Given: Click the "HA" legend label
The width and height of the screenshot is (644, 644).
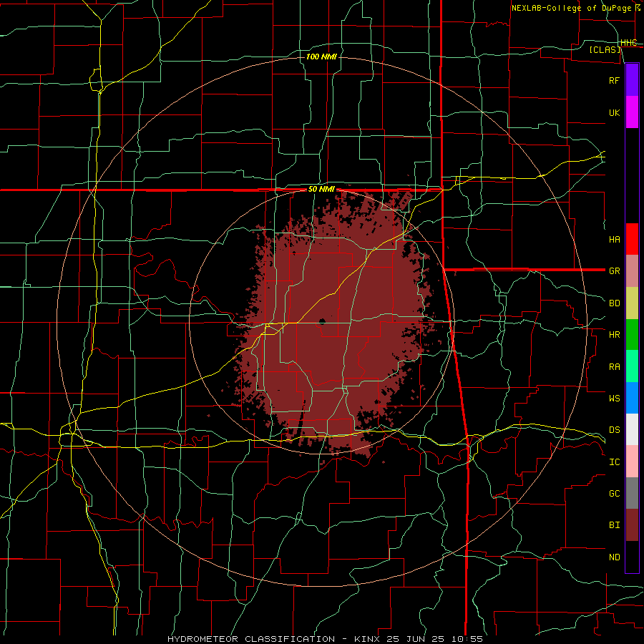Looking at the screenshot, I should [x=614, y=239].
